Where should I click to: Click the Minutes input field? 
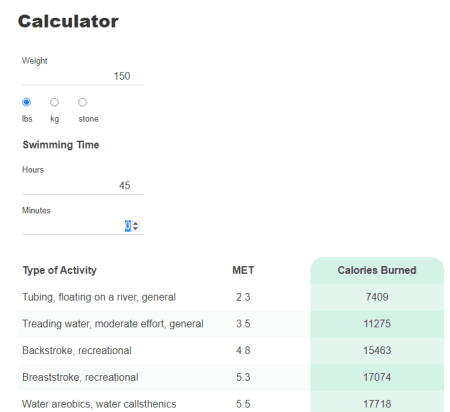[83, 226]
